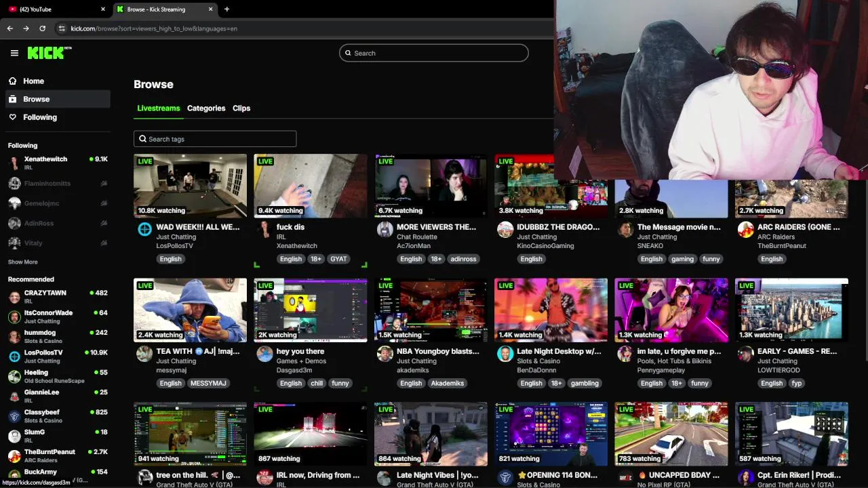Viewport: 868px width, 488px height.
Task: Select Browse in the sidebar
Action: [57, 99]
